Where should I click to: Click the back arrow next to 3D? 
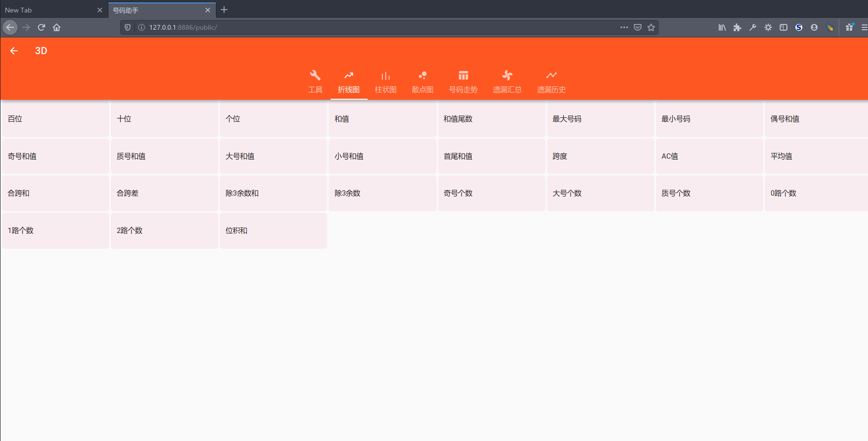point(14,51)
